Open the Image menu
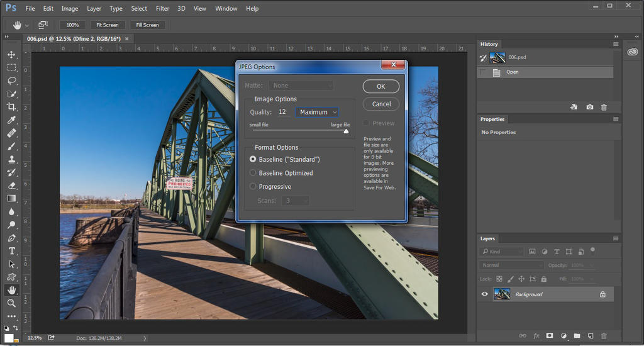This screenshot has width=644, height=346. pos(70,9)
